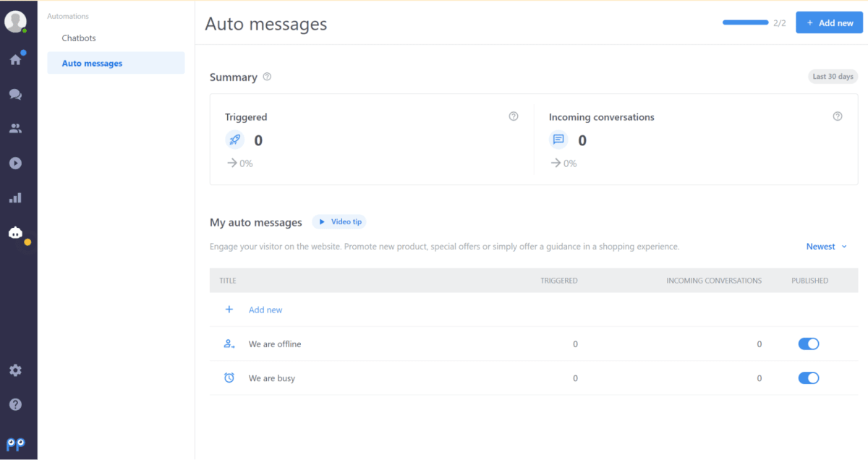Go to the Home dashboard icon

pyautogui.click(x=15, y=59)
